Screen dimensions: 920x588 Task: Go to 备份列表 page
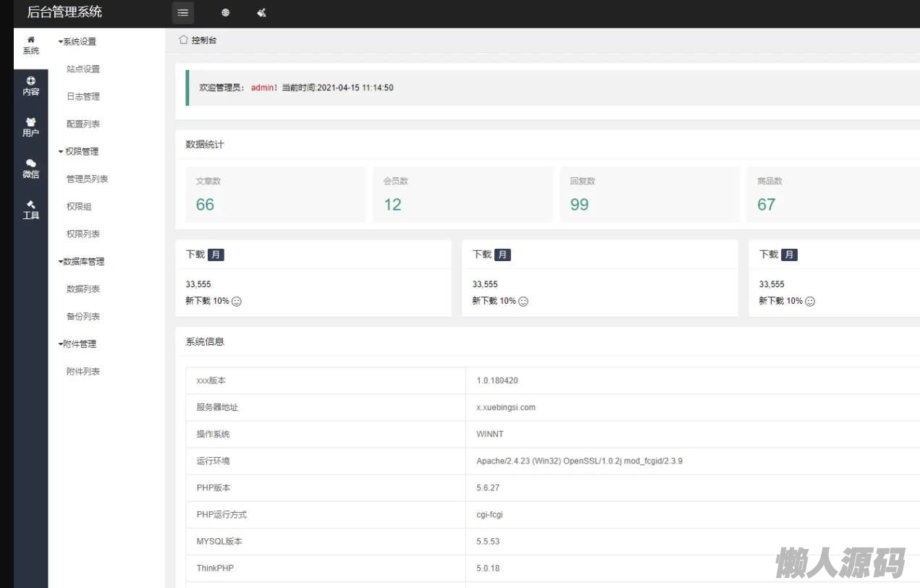coord(83,317)
